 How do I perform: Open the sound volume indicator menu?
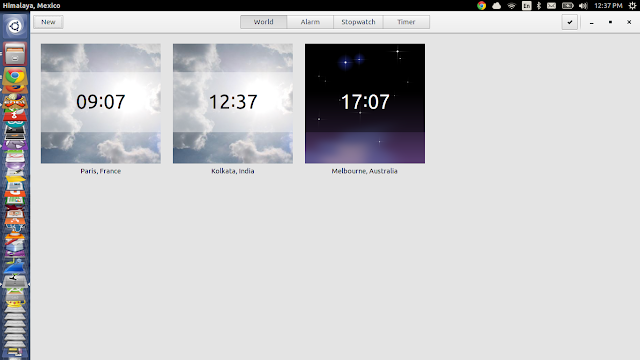(583, 5)
